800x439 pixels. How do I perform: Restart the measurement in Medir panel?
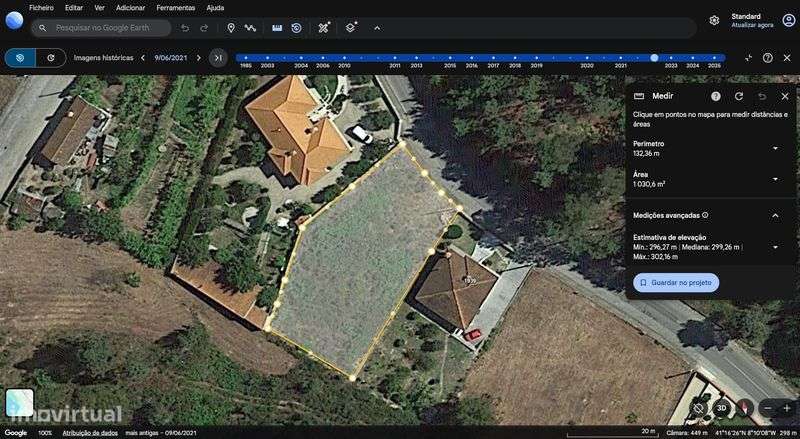tap(739, 96)
